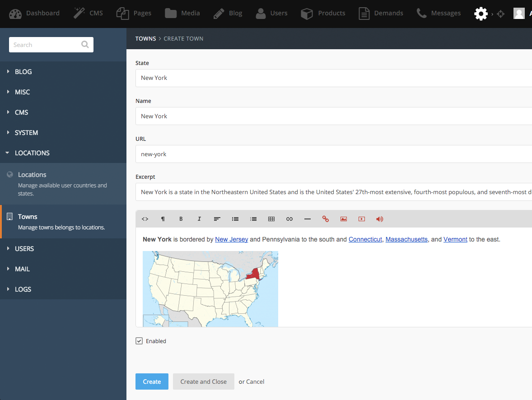Click the crosshair icon in top bar
532x400 pixels.
500,14
